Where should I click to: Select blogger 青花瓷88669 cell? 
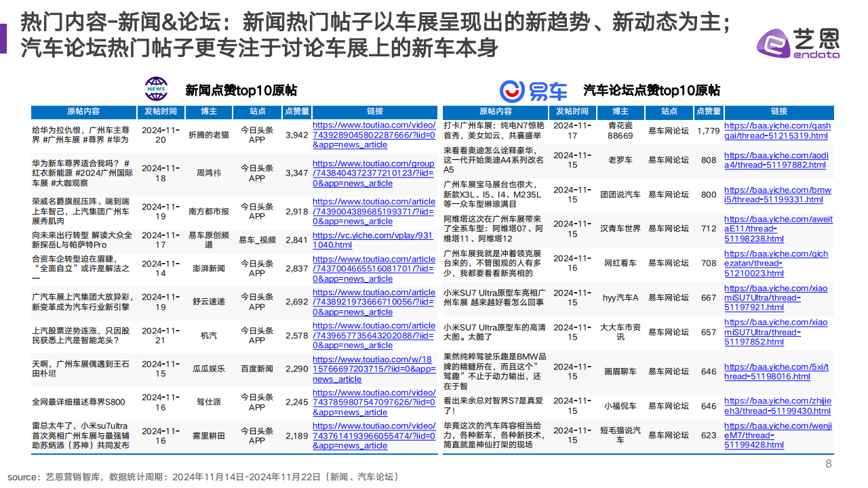(x=620, y=131)
